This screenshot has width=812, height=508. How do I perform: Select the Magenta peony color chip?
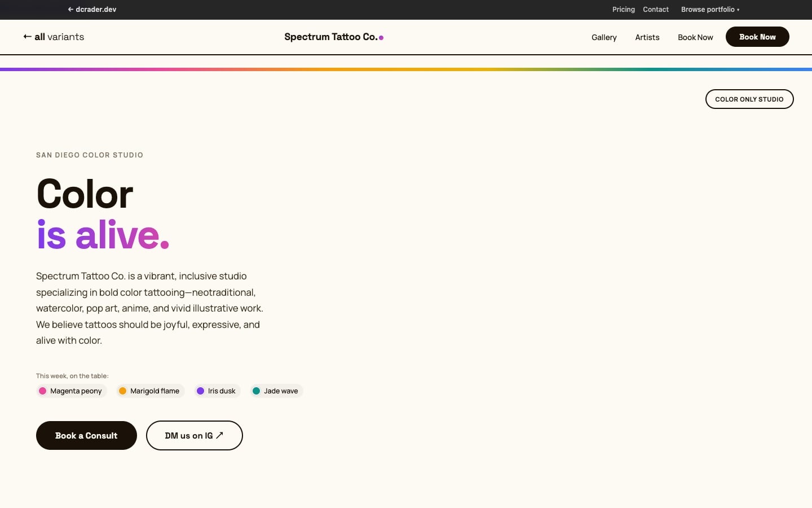[72, 391]
